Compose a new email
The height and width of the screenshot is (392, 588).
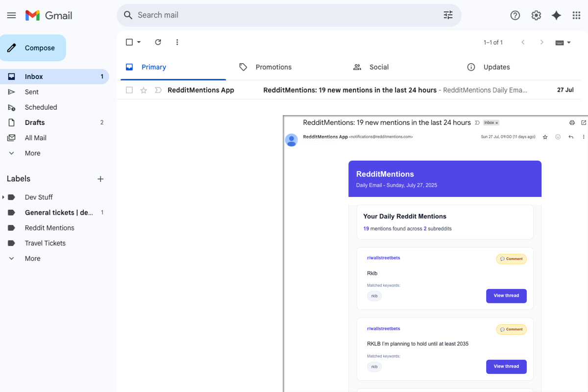(33, 48)
